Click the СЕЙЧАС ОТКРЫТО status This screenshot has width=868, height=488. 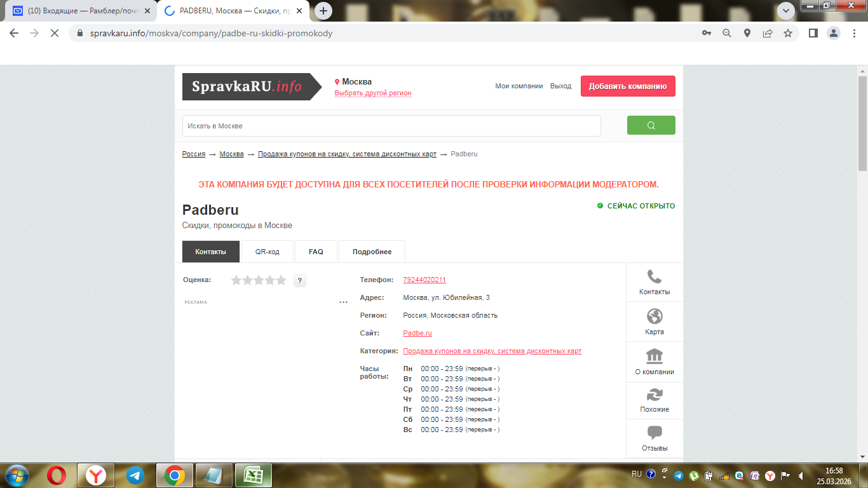point(636,206)
